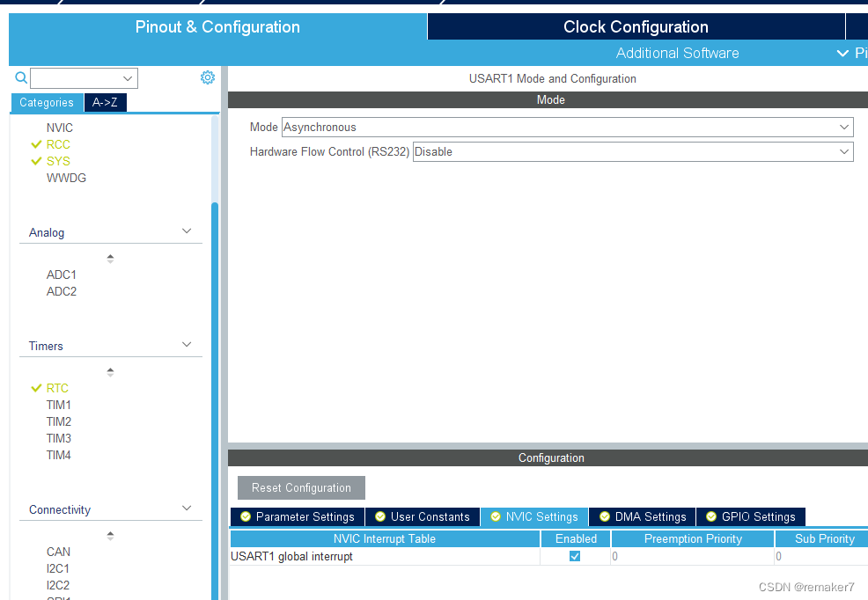Select ADC2 under Analog
The image size is (868, 600).
pos(62,291)
